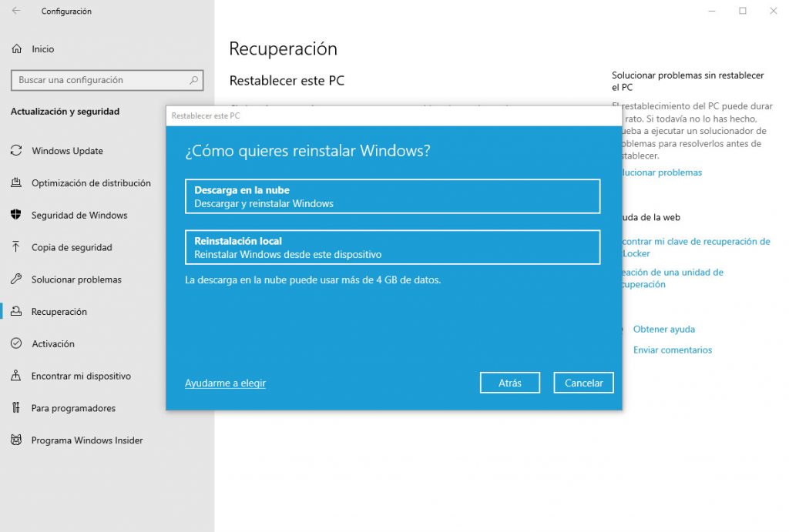Click the Copia de seguridad arrow icon
This screenshot has width=789, height=532.
click(x=16, y=247)
